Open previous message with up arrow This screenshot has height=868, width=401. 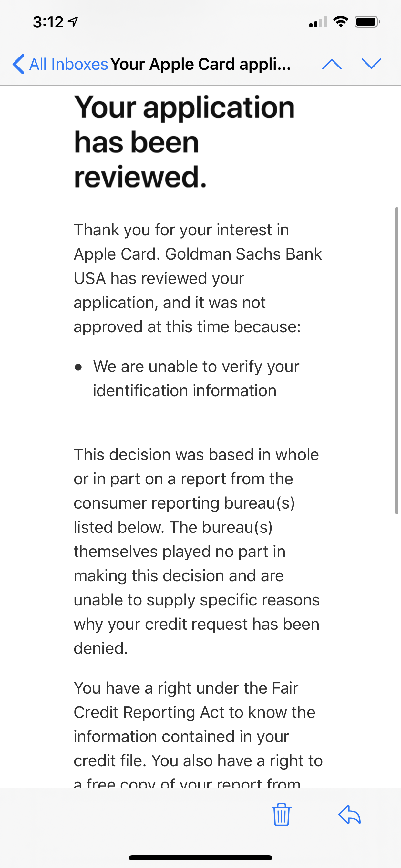[332, 64]
